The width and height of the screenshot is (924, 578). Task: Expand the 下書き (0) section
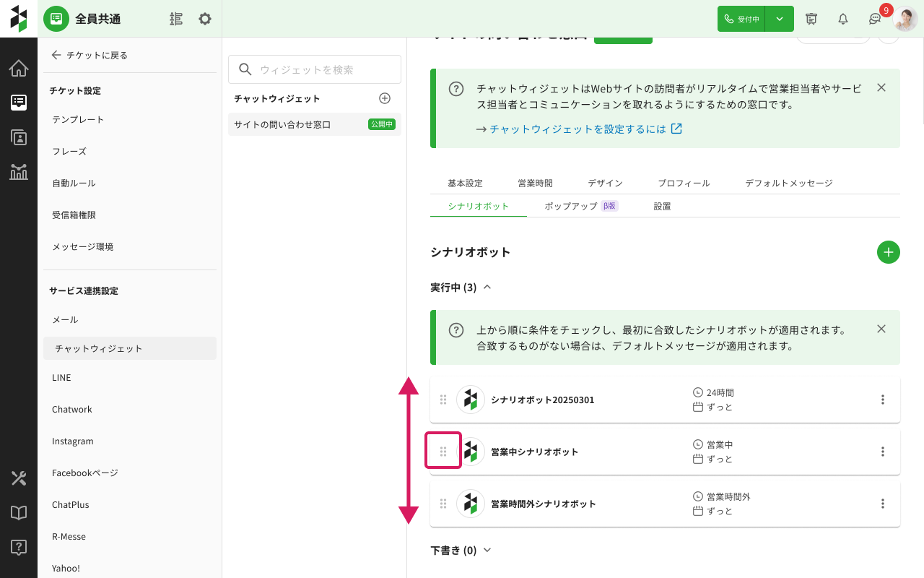pyautogui.click(x=487, y=551)
